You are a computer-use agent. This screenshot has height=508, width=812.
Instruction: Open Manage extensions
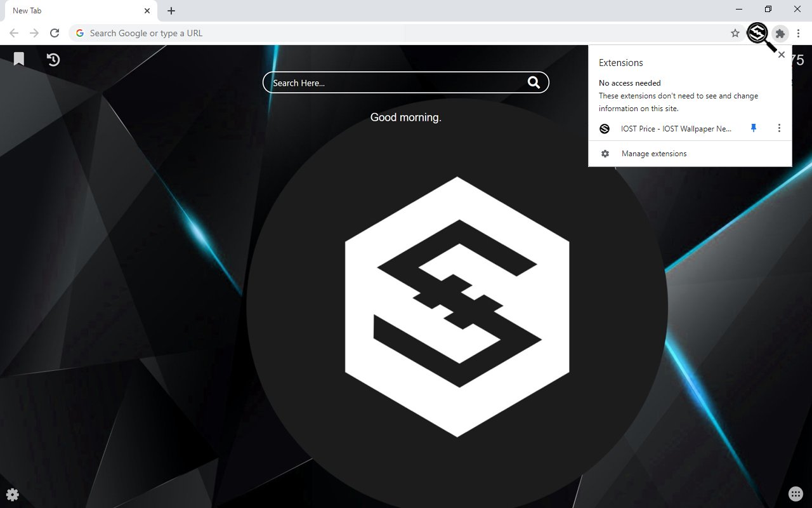690,154
